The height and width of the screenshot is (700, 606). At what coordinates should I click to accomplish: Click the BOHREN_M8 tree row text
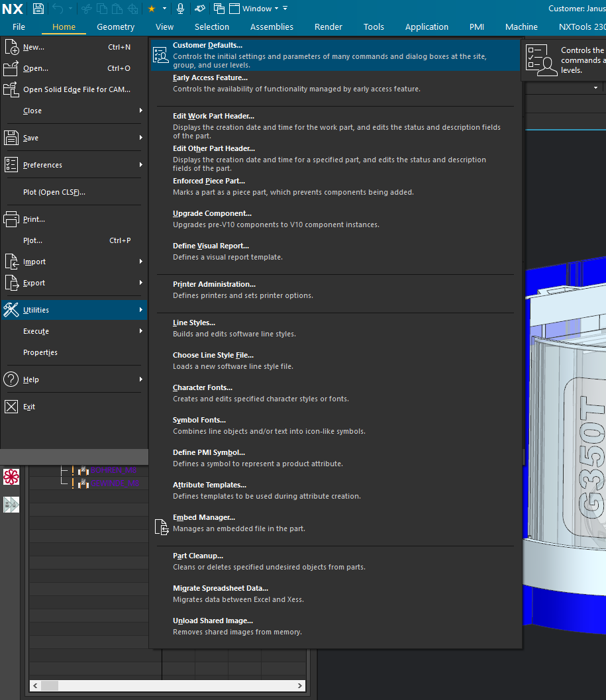(x=113, y=470)
